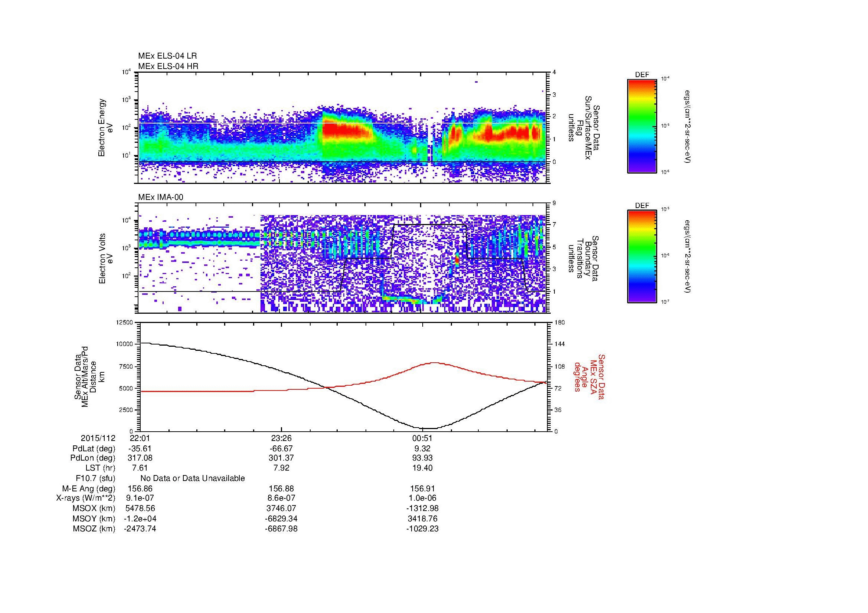Click PdLon value 93.93

[x=423, y=458]
